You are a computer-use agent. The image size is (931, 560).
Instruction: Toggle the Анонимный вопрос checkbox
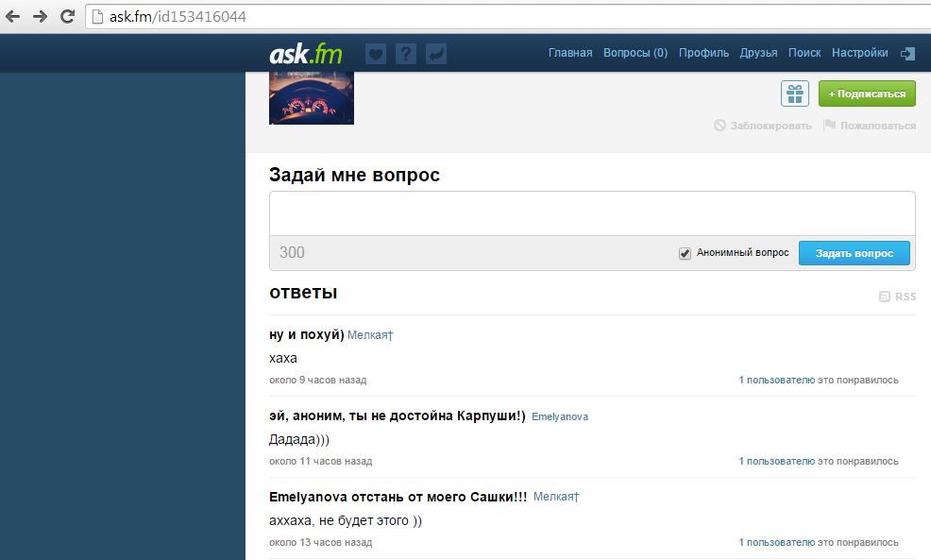[685, 253]
